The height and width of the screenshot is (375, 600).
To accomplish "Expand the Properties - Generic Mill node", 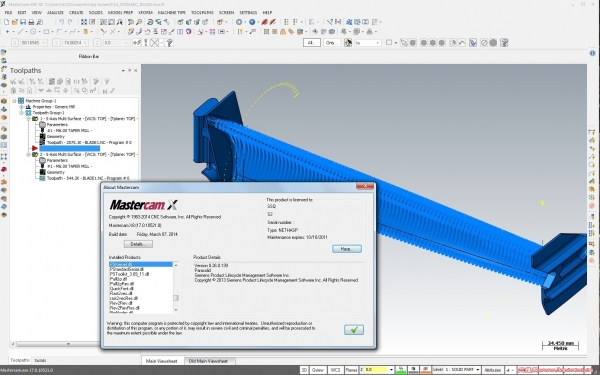I will (21, 107).
